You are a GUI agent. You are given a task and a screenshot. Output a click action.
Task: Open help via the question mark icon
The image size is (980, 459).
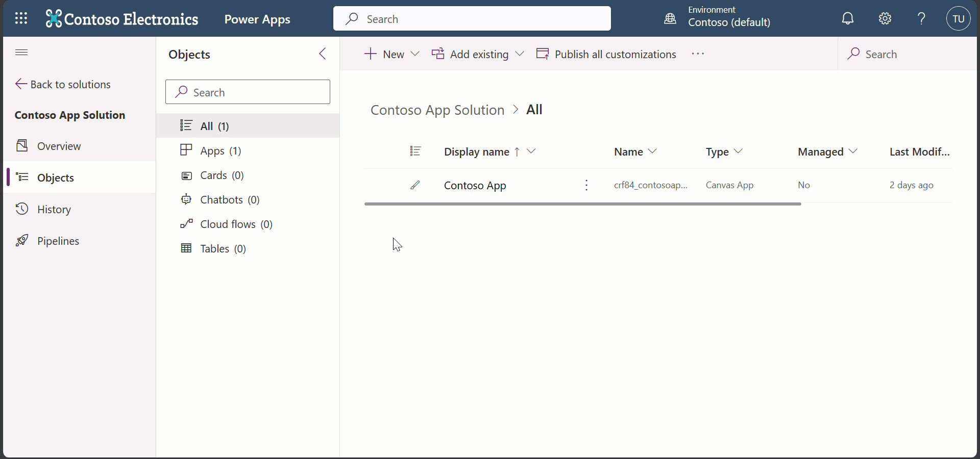pyautogui.click(x=921, y=18)
